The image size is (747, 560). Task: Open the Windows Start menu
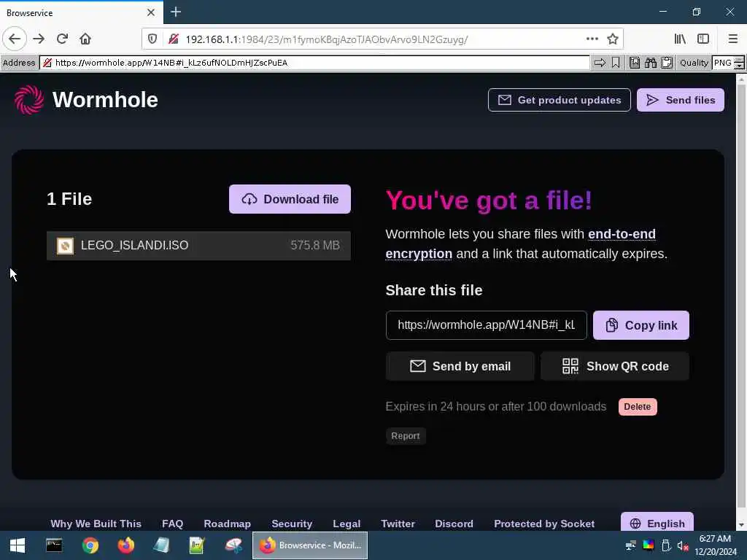(x=18, y=545)
